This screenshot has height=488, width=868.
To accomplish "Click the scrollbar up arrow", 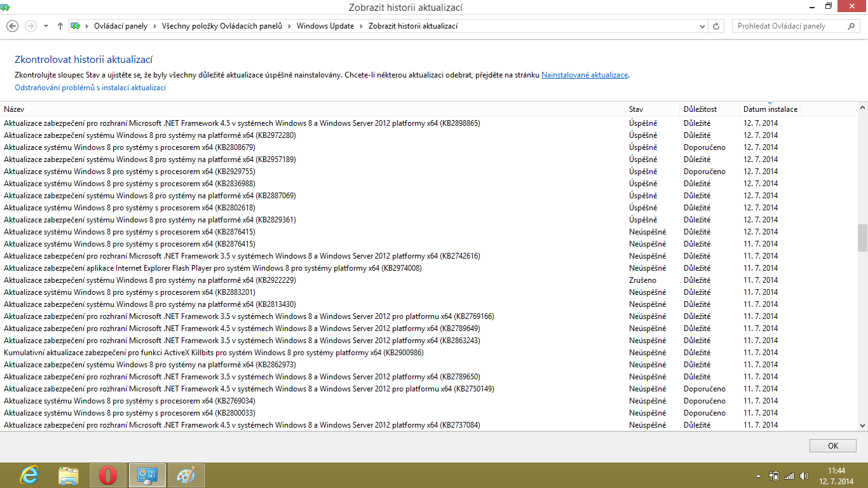I will [862, 109].
